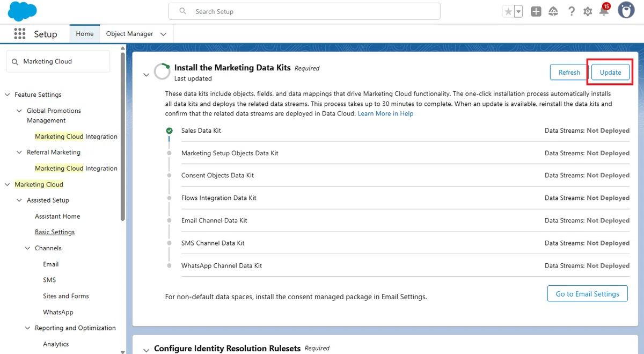This screenshot has width=644, height=354.
Task: Open the WhatsApp channel item
Action: click(x=58, y=312)
